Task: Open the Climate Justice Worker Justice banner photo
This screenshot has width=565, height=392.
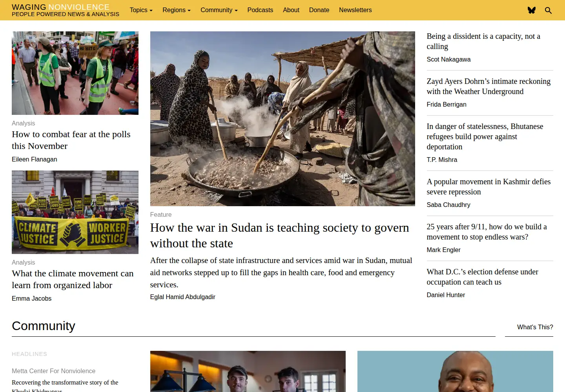Action: [75, 212]
